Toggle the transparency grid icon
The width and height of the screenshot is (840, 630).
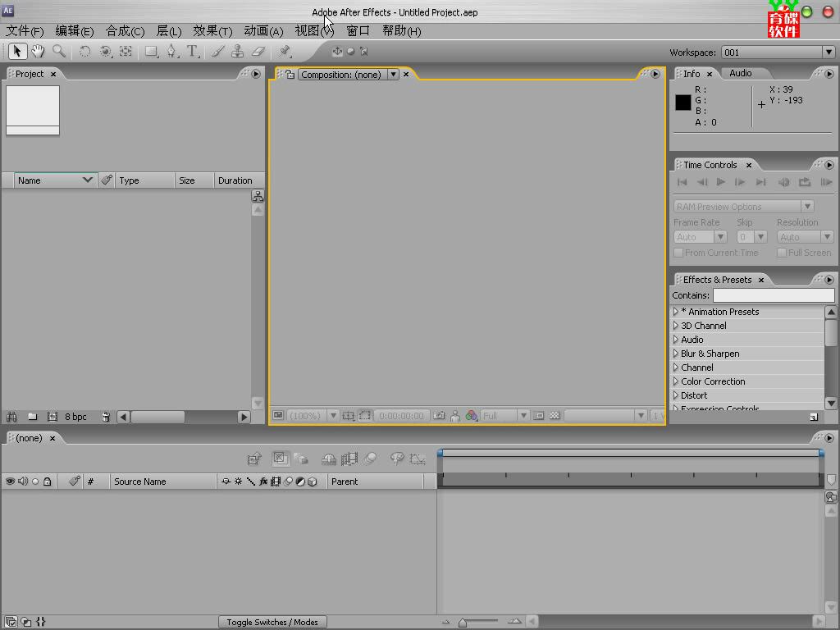(x=555, y=416)
